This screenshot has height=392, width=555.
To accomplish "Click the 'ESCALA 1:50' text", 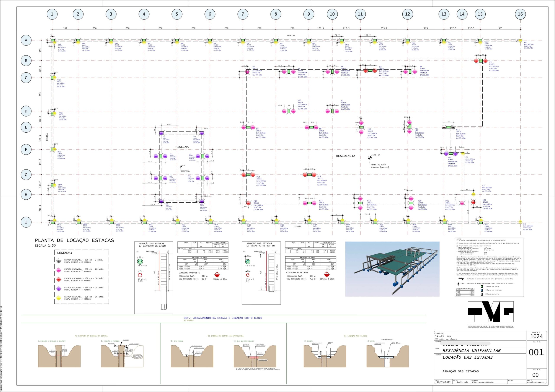I will pos(45,246).
